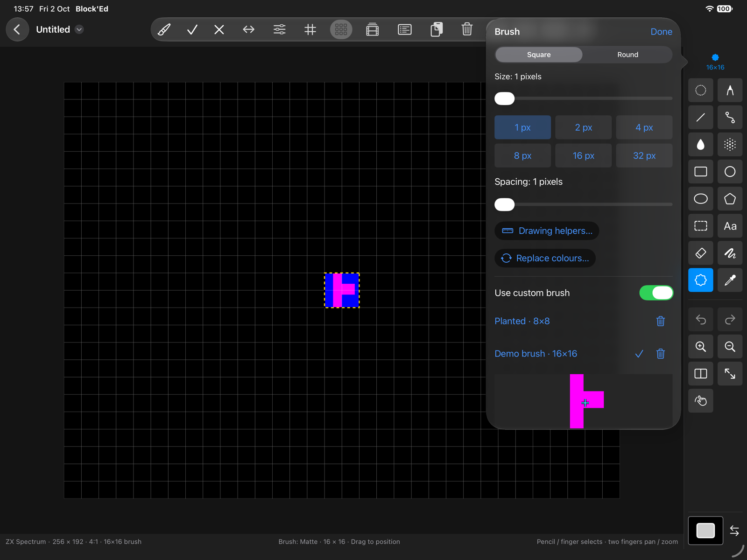Select the Square brush shape tab
This screenshot has width=747, height=560.
(x=539, y=55)
